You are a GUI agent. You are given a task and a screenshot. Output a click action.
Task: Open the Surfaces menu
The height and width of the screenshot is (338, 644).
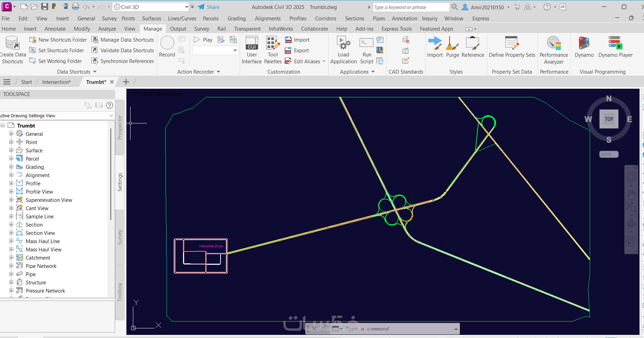coord(151,19)
